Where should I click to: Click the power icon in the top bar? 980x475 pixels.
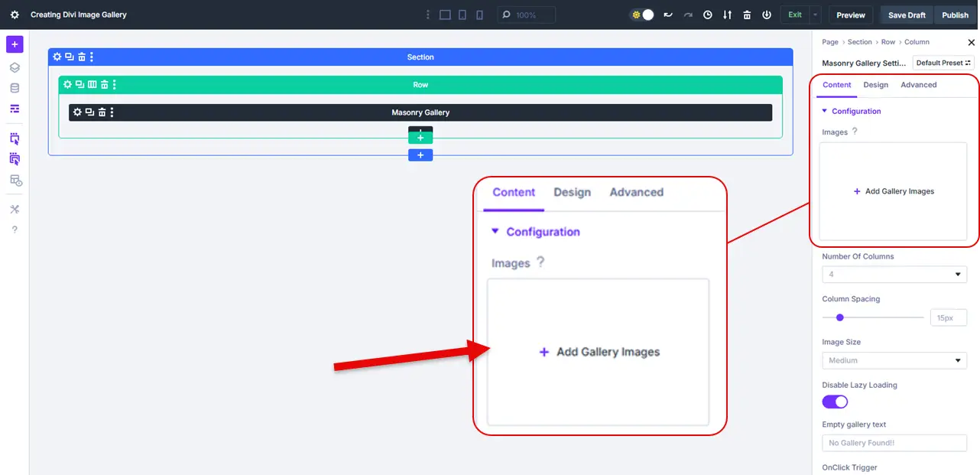767,15
